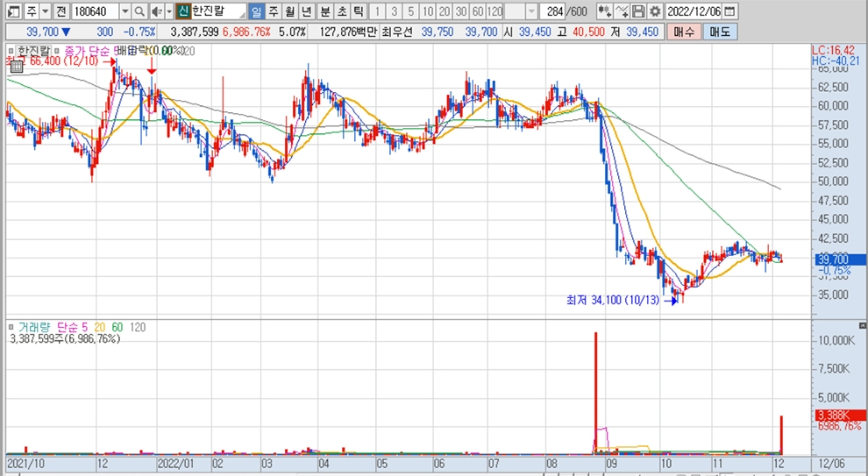Expand the stock code 180640 dropdown
The width and height of the screenshot is (868, 476).
pos(124,11)
